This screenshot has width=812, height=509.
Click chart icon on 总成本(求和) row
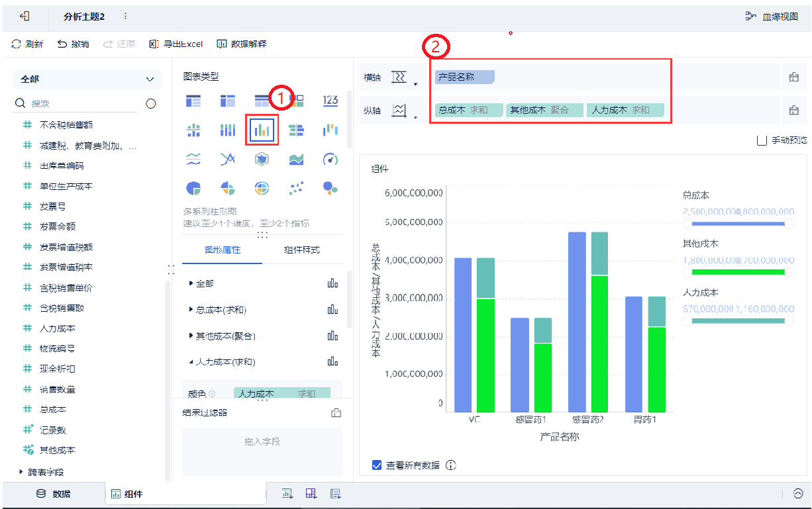coord(332,310)
